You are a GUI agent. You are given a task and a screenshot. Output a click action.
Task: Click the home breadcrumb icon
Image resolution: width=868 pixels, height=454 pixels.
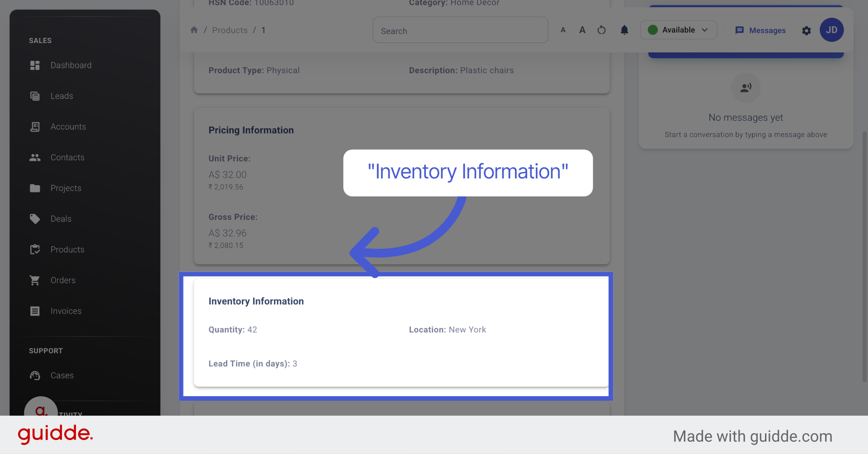click(194, 29)
